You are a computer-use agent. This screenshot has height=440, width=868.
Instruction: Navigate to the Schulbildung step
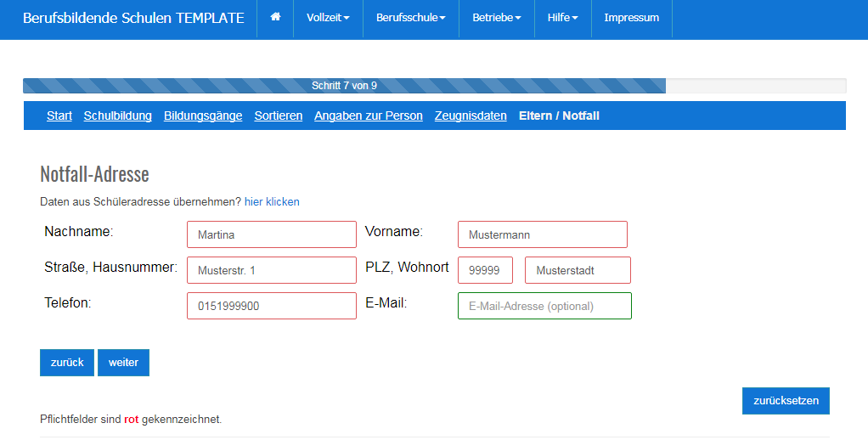117,116
